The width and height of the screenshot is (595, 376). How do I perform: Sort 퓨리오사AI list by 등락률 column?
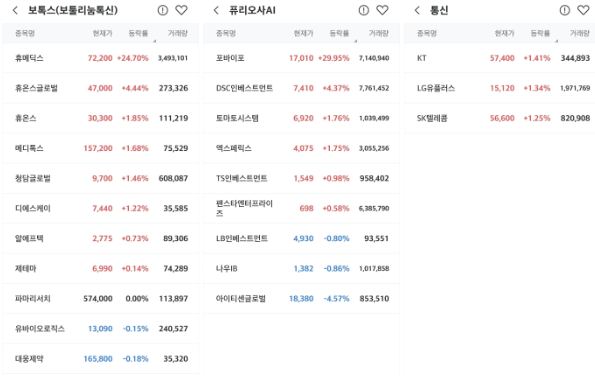[x=339, y=33]
